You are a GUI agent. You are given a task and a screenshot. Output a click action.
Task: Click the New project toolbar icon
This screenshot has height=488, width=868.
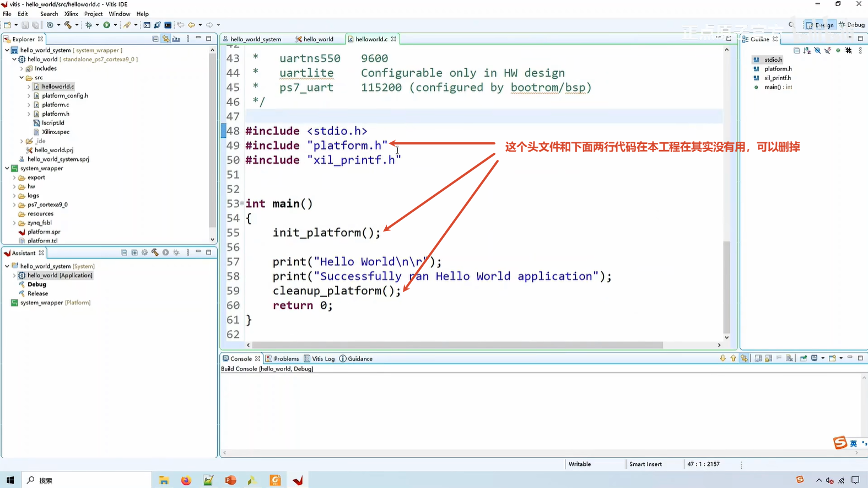pos(7,25)
